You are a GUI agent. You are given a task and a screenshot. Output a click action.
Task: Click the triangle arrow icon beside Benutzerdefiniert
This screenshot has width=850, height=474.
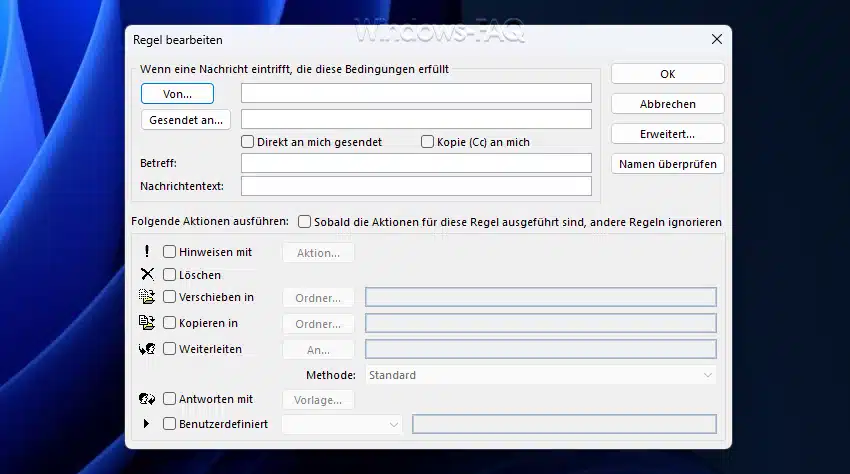coord(146,424)
